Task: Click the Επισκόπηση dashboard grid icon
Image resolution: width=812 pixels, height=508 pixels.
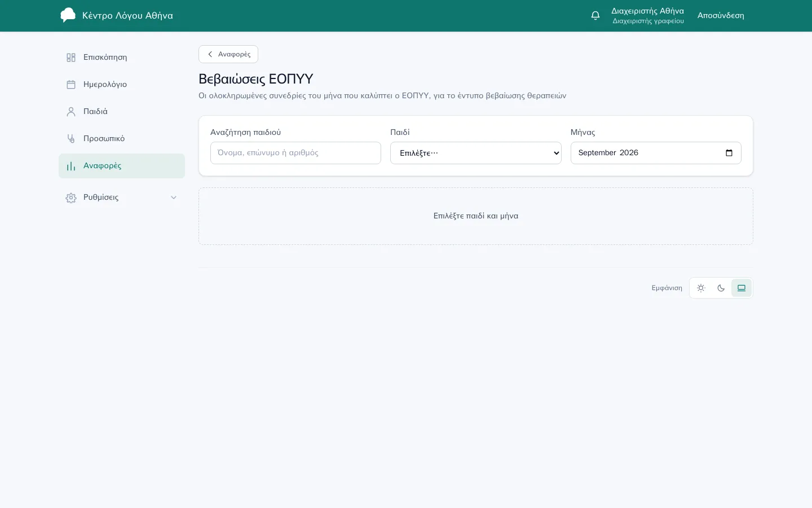Action: coord(71,58)
